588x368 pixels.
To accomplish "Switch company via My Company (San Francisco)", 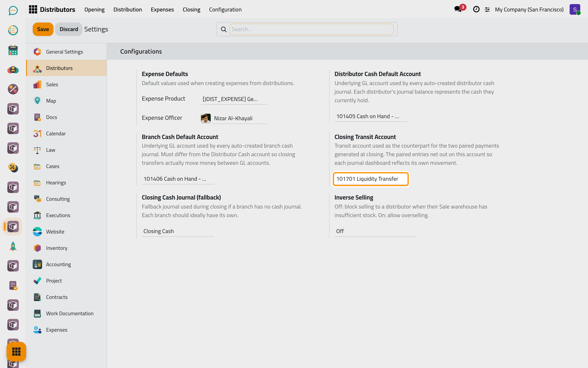I will [x=529, y=10].
